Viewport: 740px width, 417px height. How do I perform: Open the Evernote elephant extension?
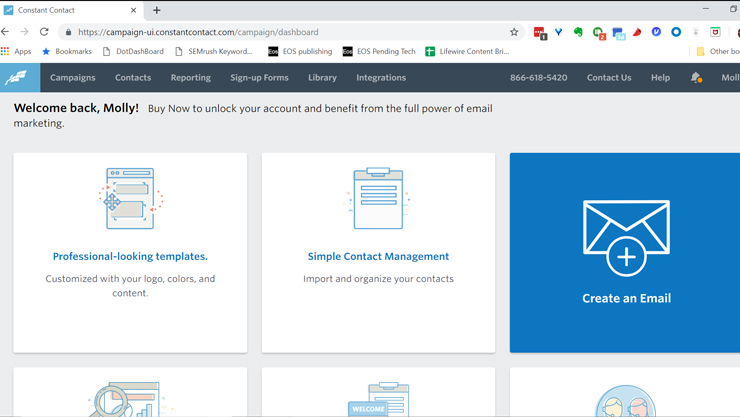coord(578,32)
